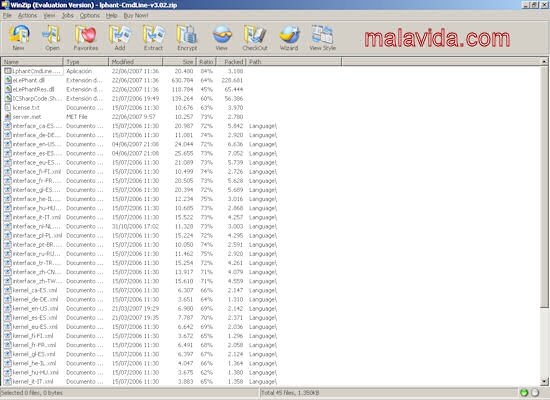Click the Total 45 files status text
Screen dimensions: 550x400
[x=290, y=393]
